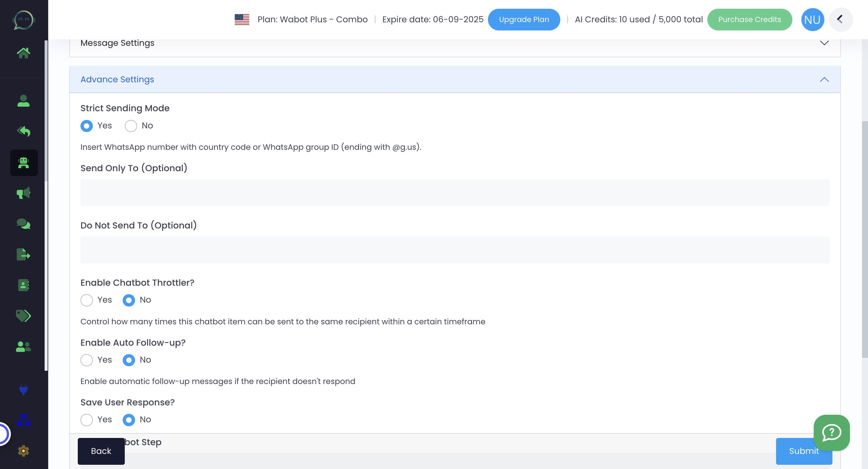Open the chat conversations icon

coord(24,224)
